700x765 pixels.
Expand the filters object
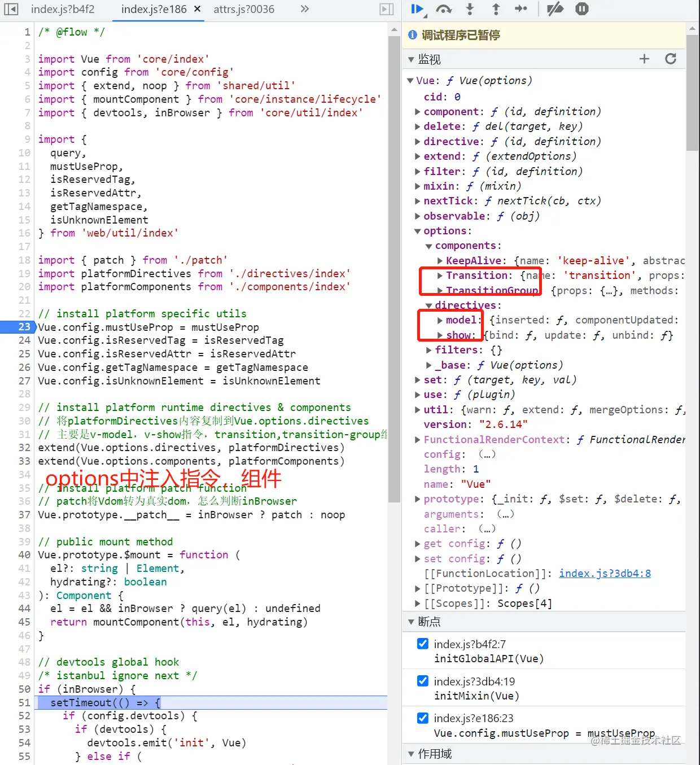(429, 350)
